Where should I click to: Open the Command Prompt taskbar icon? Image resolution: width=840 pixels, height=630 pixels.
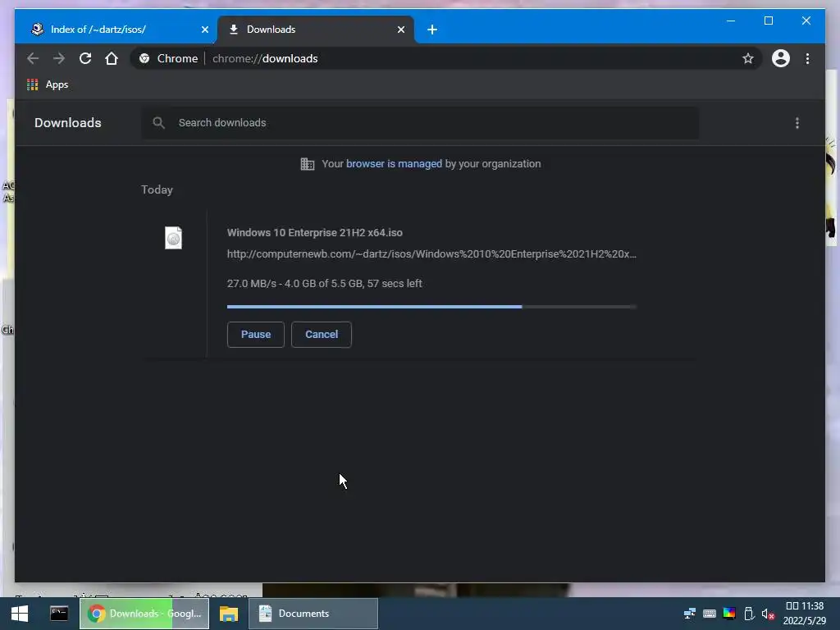pyautogui.click(x=59, y=614)
